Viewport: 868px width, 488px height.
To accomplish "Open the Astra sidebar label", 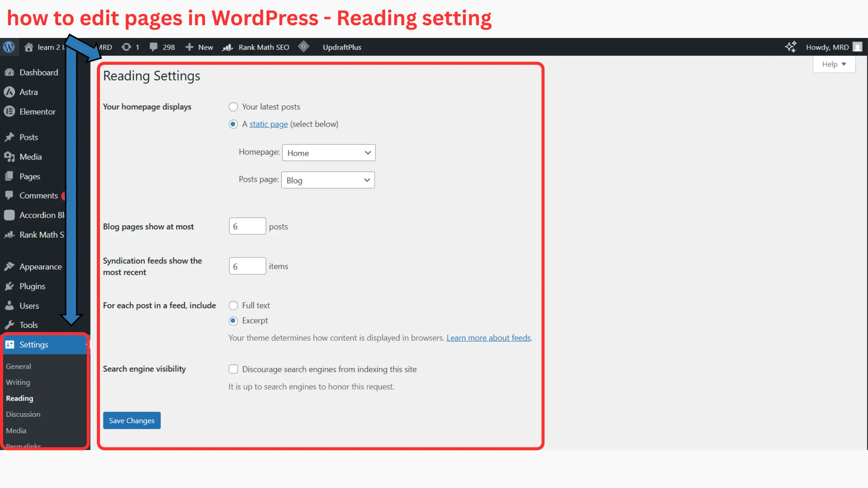I will tap(29, 92).
